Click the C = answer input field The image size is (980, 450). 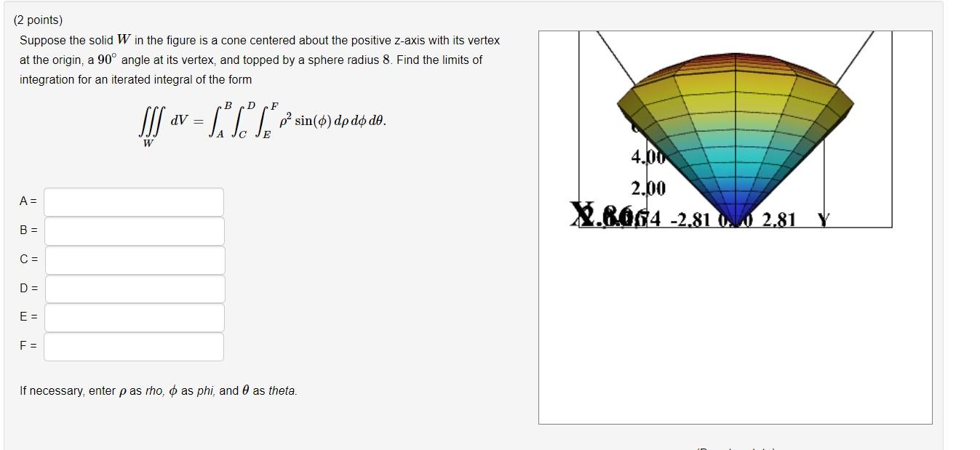coord(135,260)
